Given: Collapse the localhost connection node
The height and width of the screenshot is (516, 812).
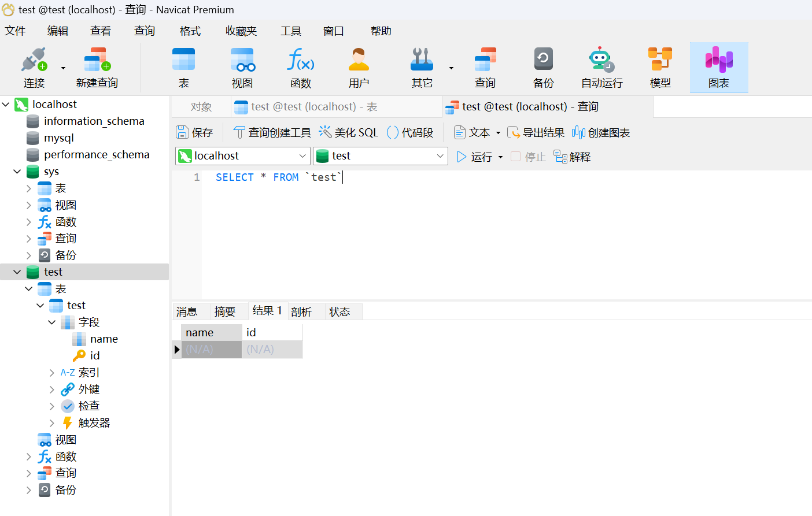Looking at the screenshot, I should 6,105.
